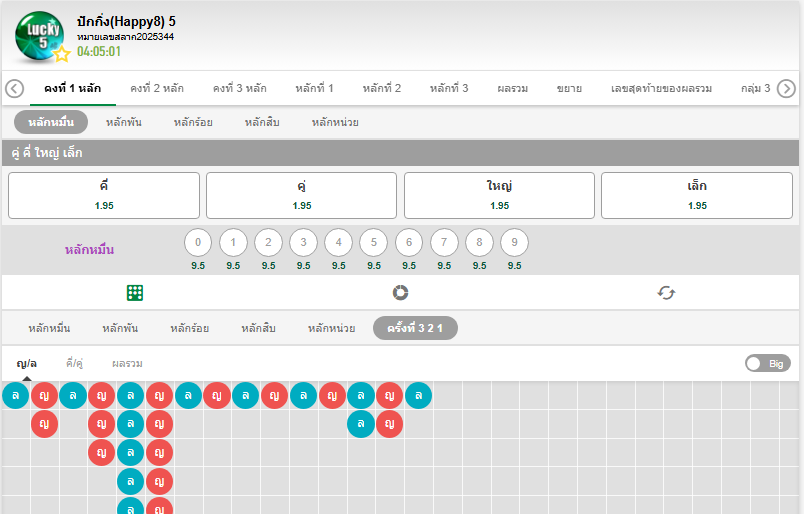Select lower หลักพัน history tab
804x514 pixels.
(120, 328)
